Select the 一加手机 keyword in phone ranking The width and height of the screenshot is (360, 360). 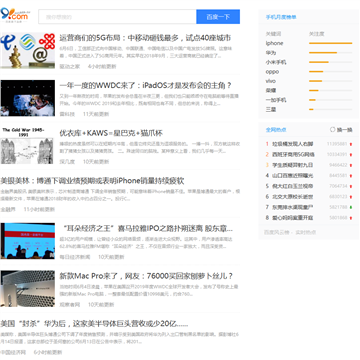(x=276, y=100)
